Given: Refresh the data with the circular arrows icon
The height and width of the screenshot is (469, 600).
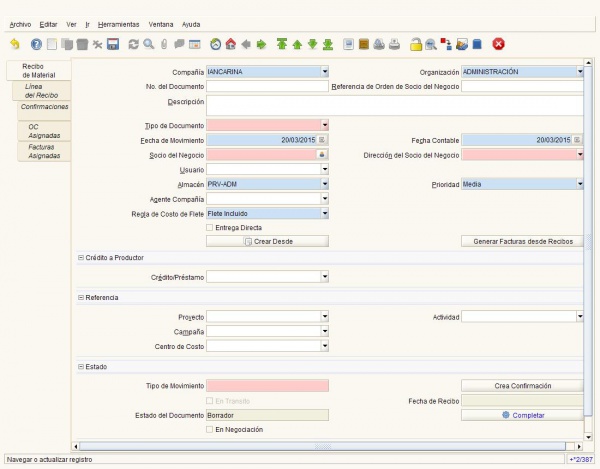Looking at the screenshot, I should pyautogui.click(x=133, y=44).
